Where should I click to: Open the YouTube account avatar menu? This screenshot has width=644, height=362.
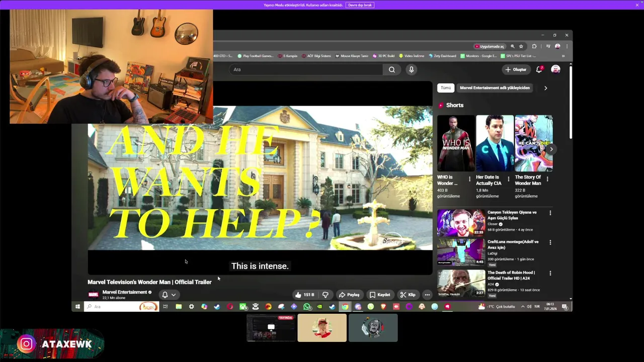point(555,69)
